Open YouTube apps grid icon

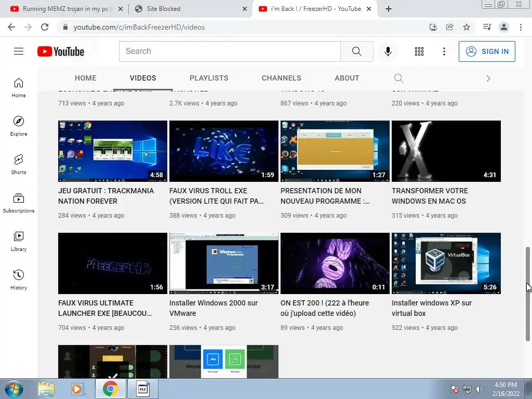pyautogui.click(x=419, y=51)
